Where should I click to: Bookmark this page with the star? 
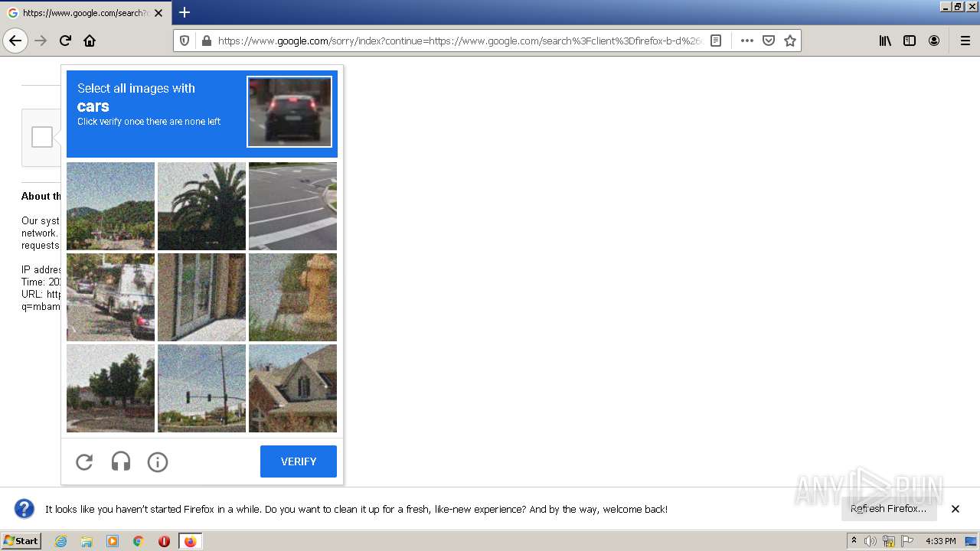(x=790, y=41)
